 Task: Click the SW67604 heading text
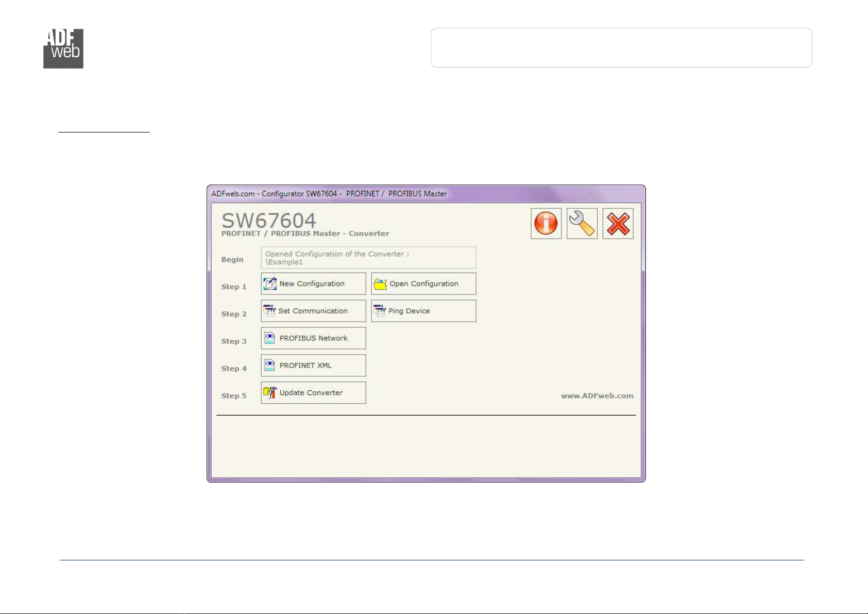[x=269, y=221]
